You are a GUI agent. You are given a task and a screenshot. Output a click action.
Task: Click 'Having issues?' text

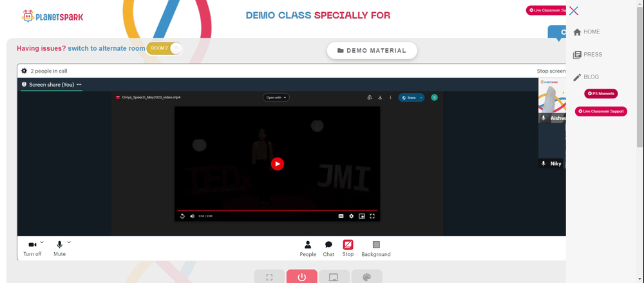pos(41,48)
